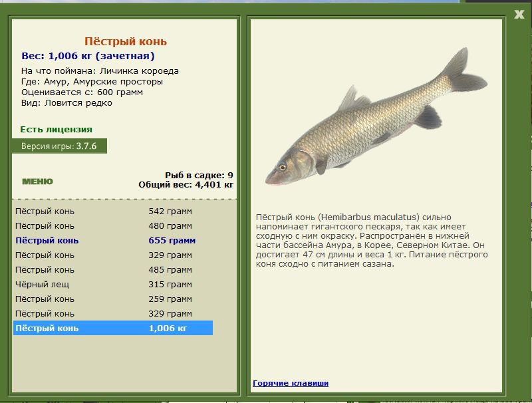Click the Общий вес: 4,401 кг value
The height and width of the screenshot is (403, 532).
[186, 184]
